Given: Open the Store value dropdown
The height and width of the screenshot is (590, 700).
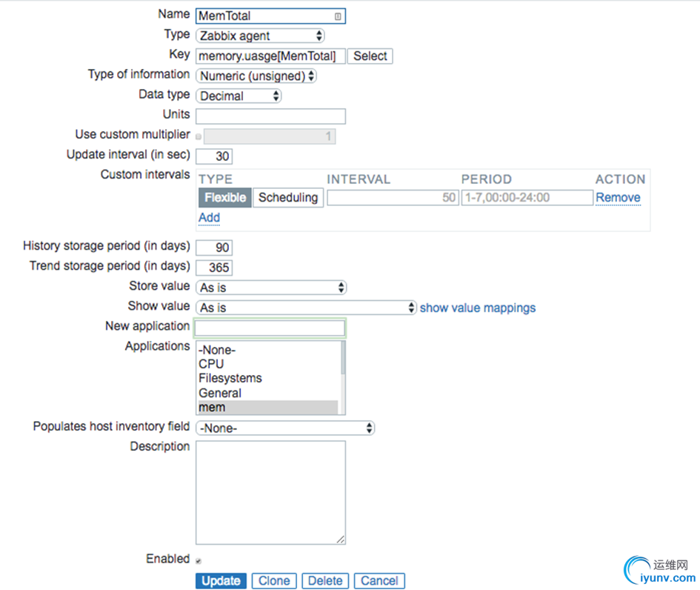Looking at the screenshot, I should pos(271,288).
